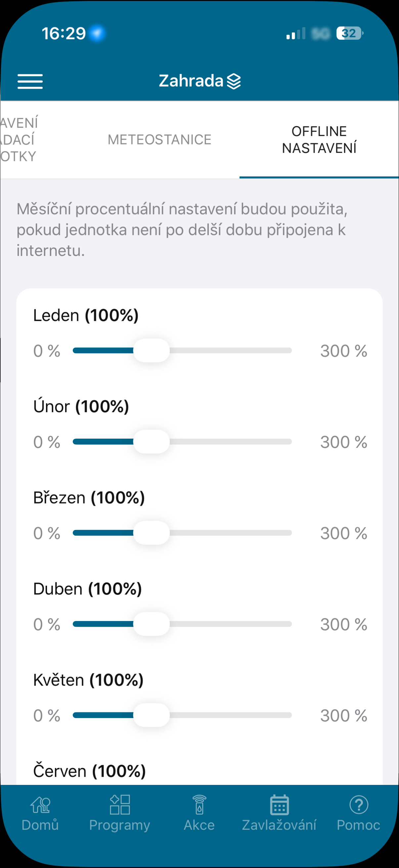Select the OFFLINE NASTAVENÍ tab
The height and width of the screenshot is (868, 399).
tap(319, 139)
